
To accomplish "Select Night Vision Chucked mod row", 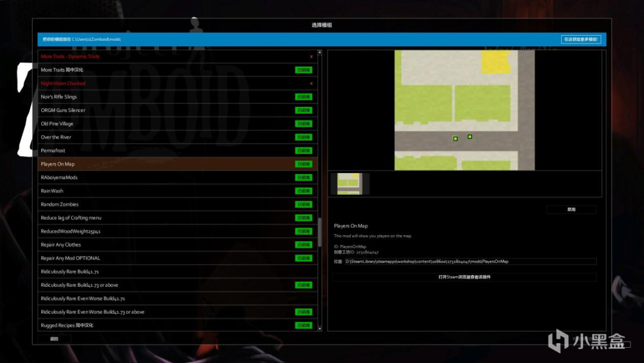I will point(177,84).
